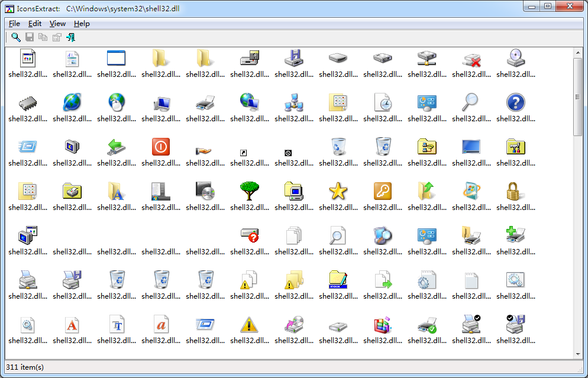The width and height of the screenshot is (588, 378).
Task: Select the document with clock icon
Action: click(x=383, y=103)
